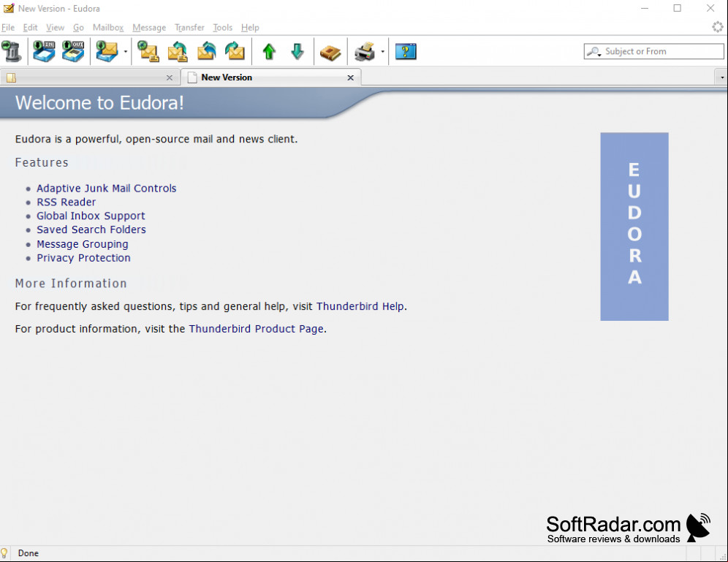Click the Help question mark toolbar icon
The image size is (728, 562).
pos(406,51)
